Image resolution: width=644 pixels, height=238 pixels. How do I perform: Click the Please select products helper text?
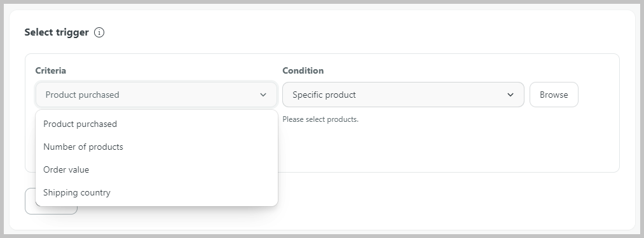(x=320, y=119)
